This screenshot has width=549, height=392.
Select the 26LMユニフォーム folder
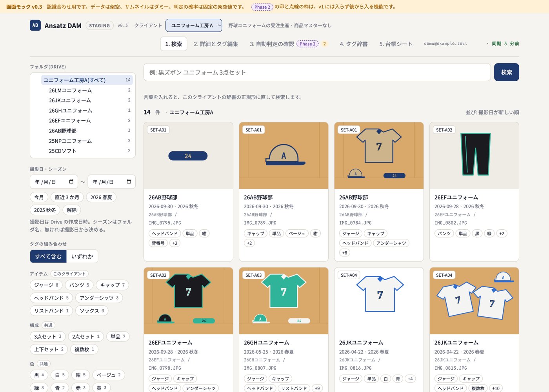(x=87, y=90)
